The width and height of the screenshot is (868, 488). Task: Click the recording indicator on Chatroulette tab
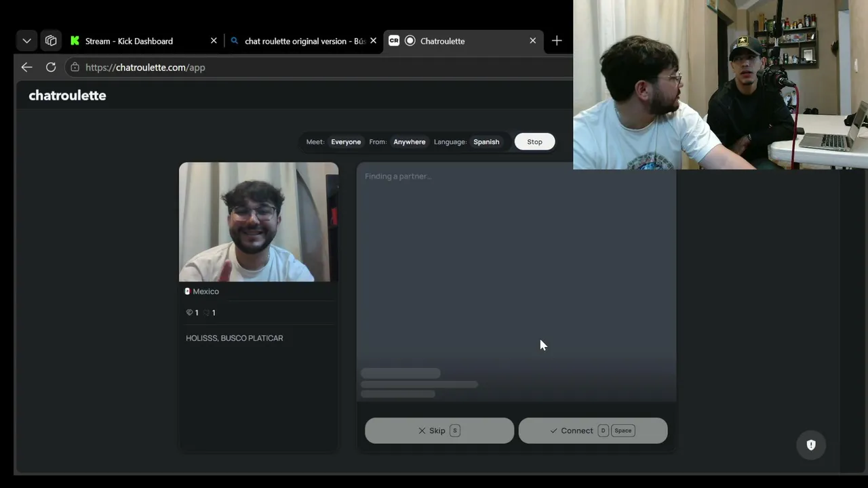pyautogui.click(x=410, y=41)
